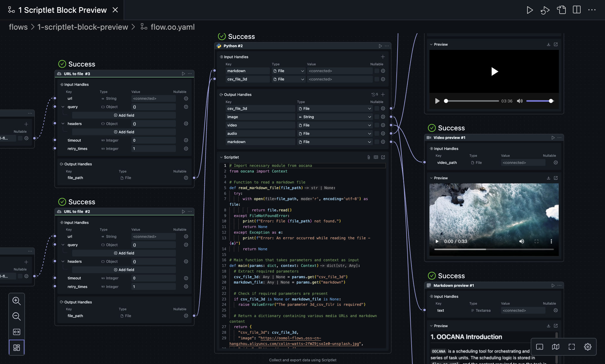The height and width of the screenshot is (364, 605).
Task: Click zoom out on the canvas
Action: [x=17, y=316]
